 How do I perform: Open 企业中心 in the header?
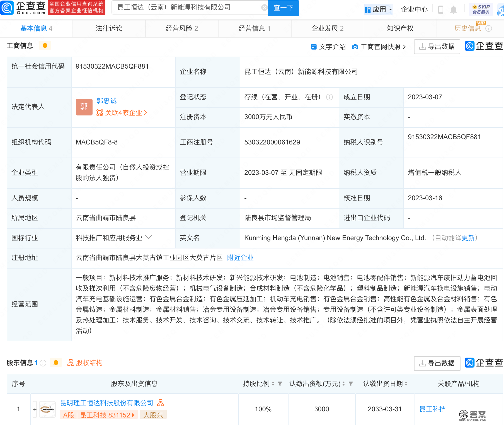point(414,9)
